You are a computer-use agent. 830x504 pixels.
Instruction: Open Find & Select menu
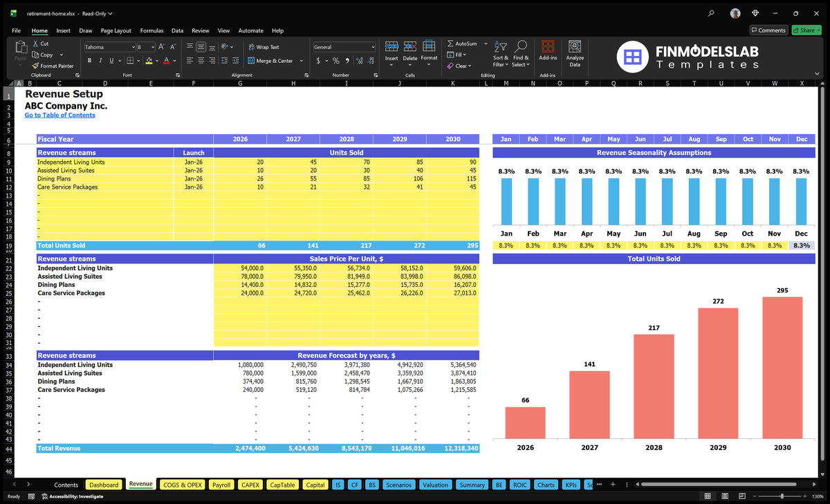coord(521,53)
